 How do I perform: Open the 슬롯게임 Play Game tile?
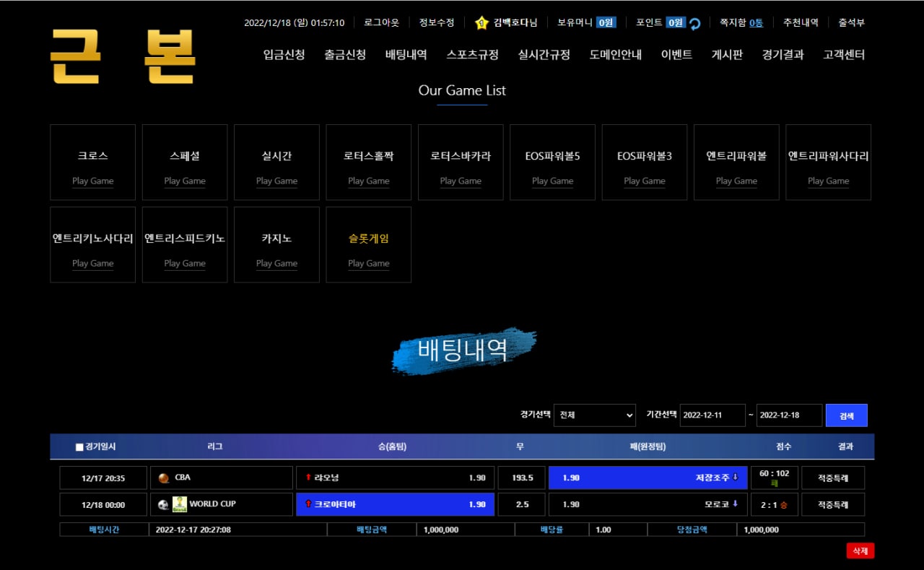[x=368, y=245]
